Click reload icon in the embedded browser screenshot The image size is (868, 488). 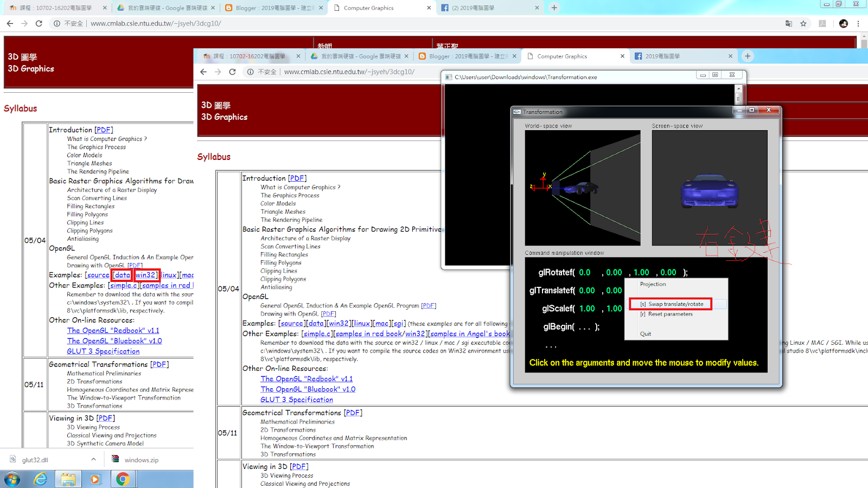click(x=232, y=72)
